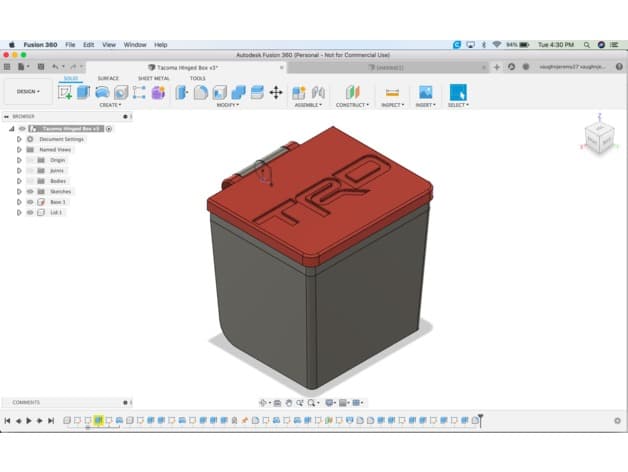The width and height of the screenshot is (628, 472).
Task: Click the Redo arrow icon
Action: (73, 67)
